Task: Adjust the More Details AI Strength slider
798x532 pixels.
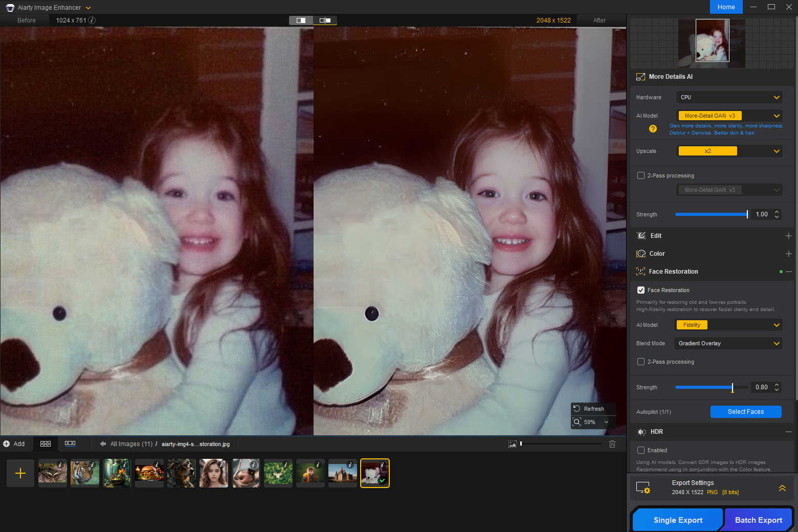Action: point(712,214)
